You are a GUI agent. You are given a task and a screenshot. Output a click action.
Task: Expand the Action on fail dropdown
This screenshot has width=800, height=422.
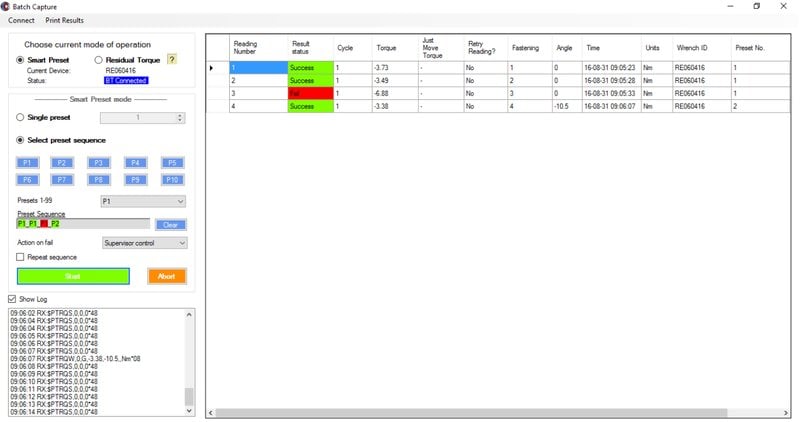pos(143,242)
